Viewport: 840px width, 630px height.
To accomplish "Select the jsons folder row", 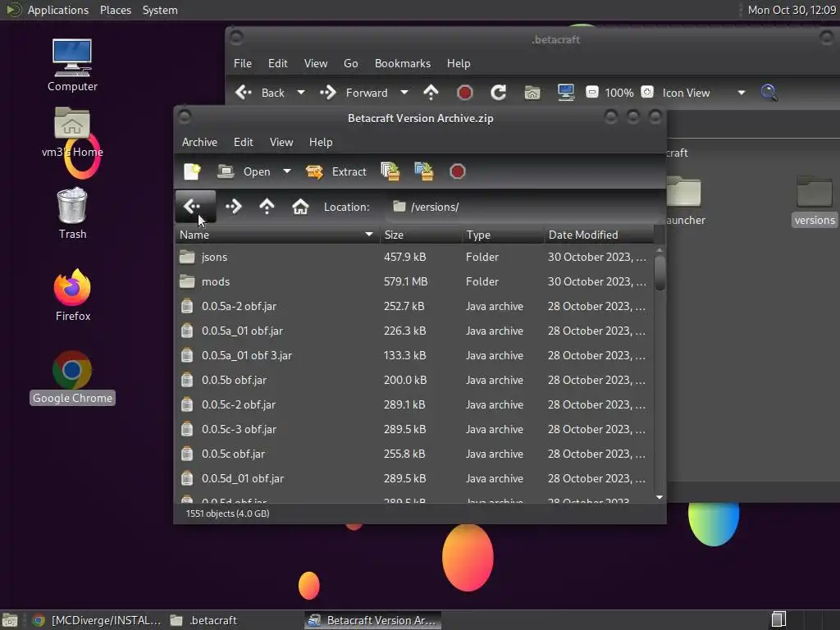I will point(414,257).
